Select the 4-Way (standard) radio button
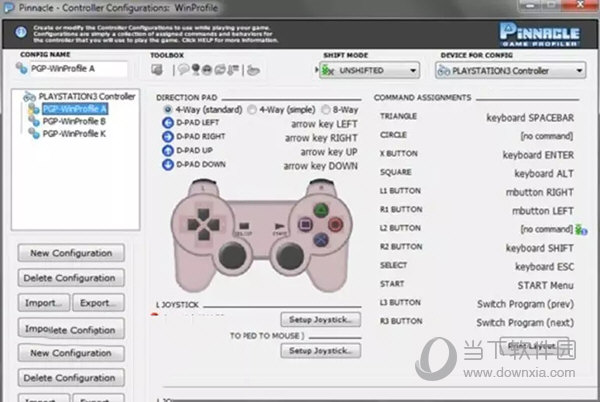This screenshot has height=402, width=600. point(168,110)
